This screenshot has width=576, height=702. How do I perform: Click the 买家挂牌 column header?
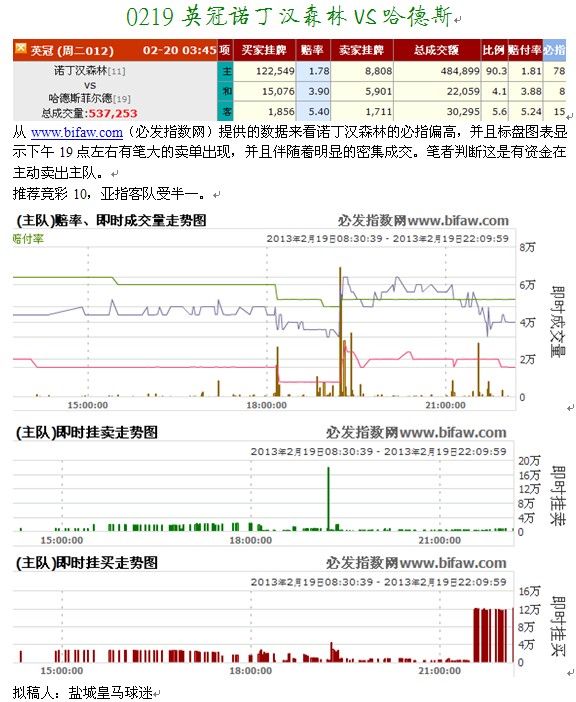pos(265,50)
